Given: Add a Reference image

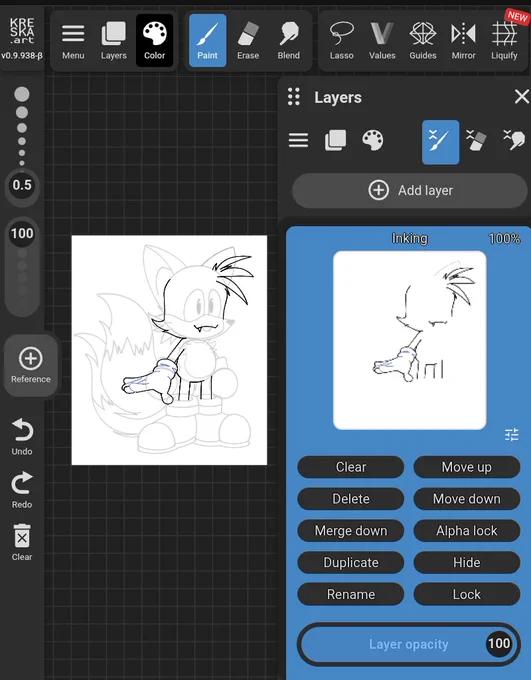Looking at the screenshot, I should coord(31,365).
